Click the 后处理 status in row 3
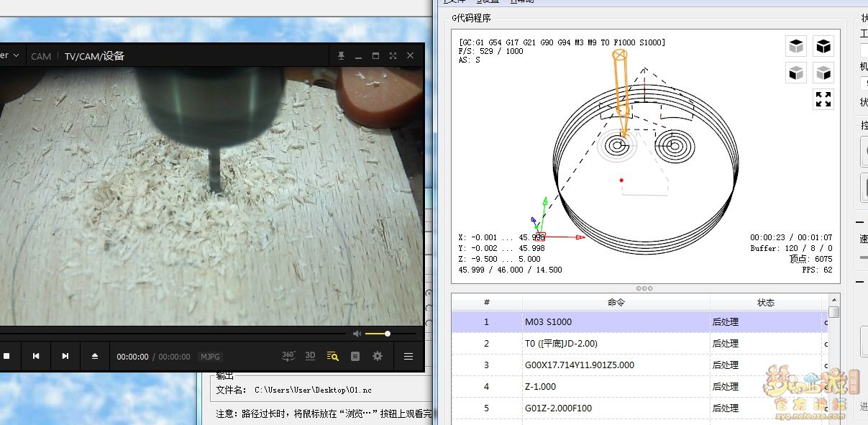This screenshot has width=868, height=425. [x=725, y=365]
